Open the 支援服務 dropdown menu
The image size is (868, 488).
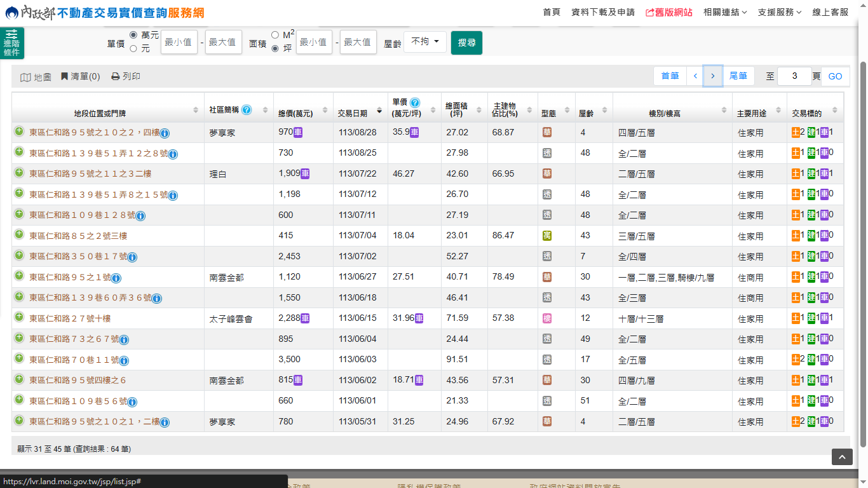pyautogui.click(x=780, y=12)
